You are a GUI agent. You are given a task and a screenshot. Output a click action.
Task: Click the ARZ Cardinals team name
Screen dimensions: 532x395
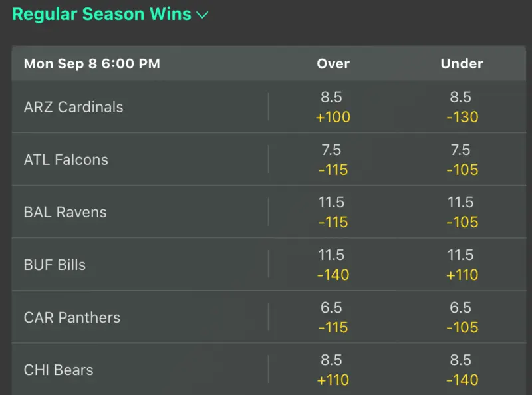click(x=74, y=107)
